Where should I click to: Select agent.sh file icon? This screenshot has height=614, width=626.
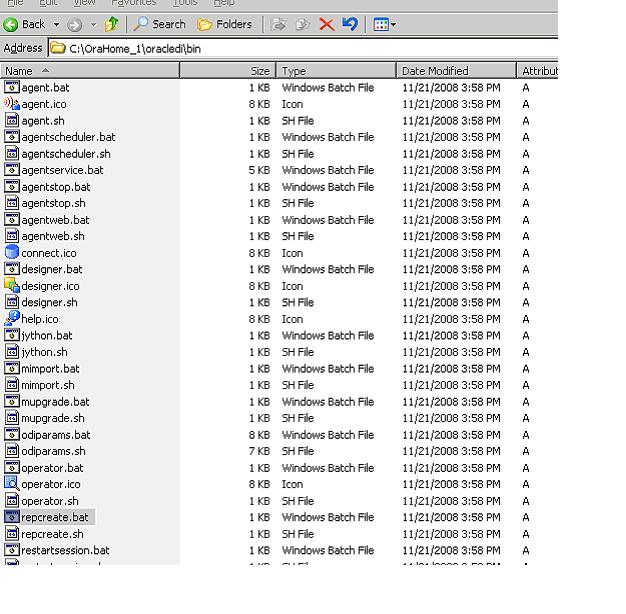12,120
